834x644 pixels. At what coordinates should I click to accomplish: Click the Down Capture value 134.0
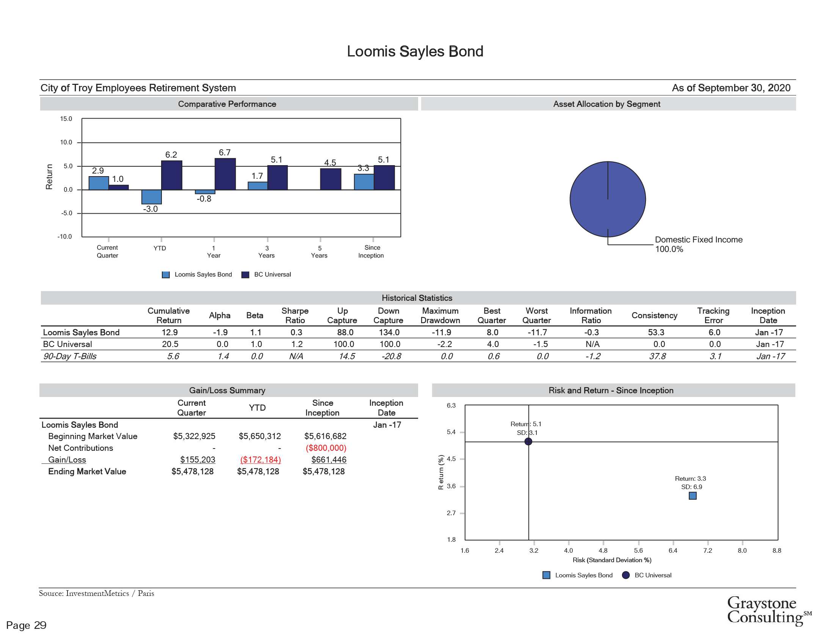point(389,332)
